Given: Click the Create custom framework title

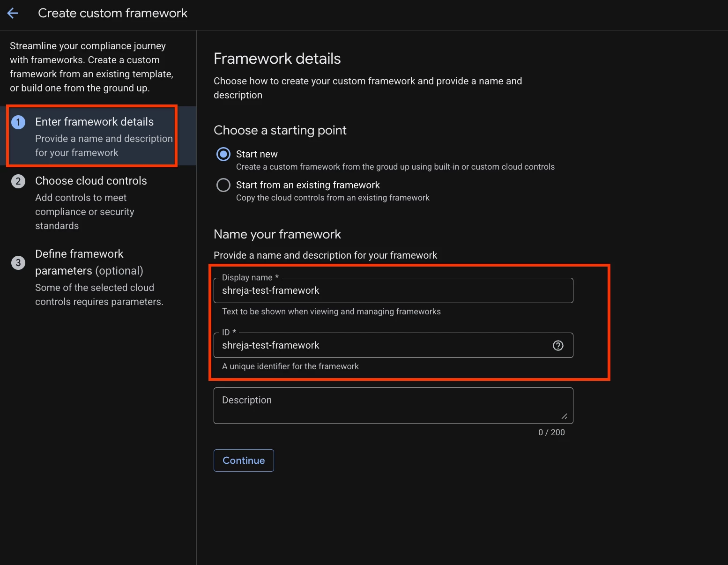Looking at the screenshot, I should [x=112, y=13].
